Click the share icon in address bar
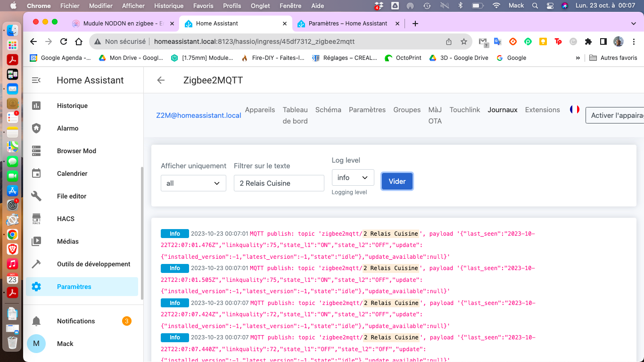 [449, 41]
